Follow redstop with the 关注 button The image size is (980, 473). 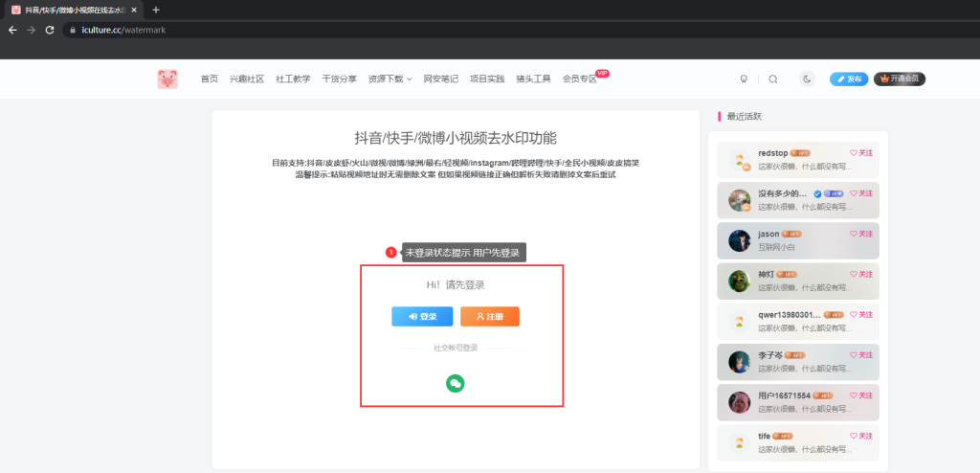click(x=861, y=152)
